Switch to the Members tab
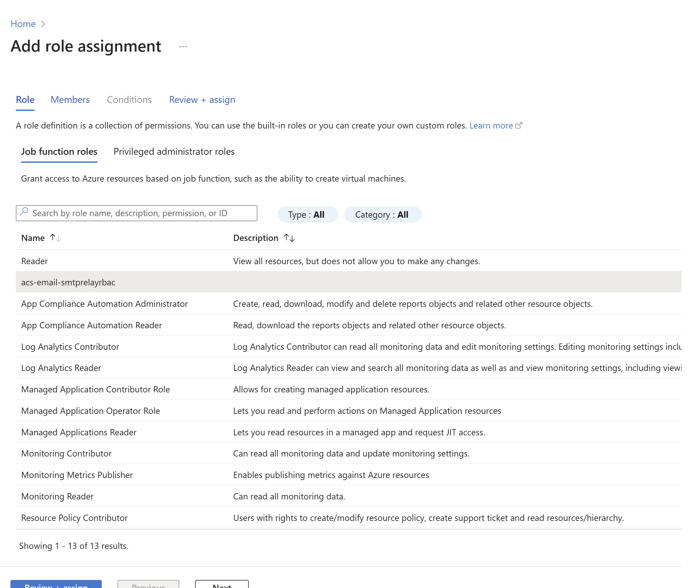The height and width of the screenshot is (588, 700). [70, 100]
